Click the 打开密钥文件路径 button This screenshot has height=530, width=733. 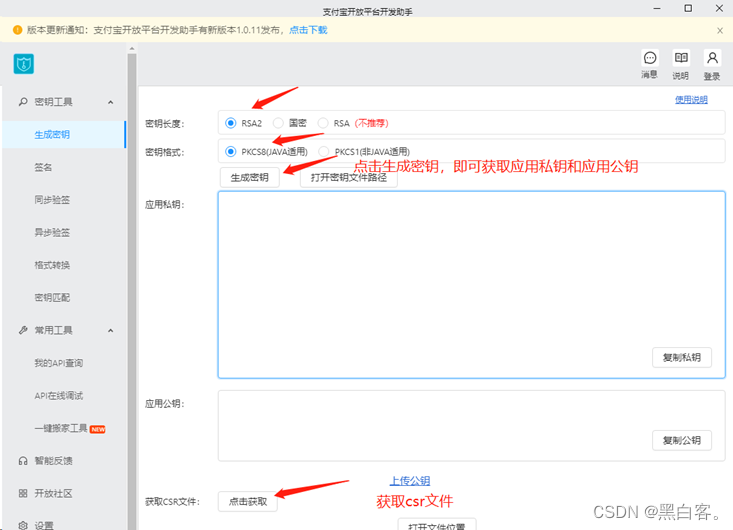coord(349,178)
